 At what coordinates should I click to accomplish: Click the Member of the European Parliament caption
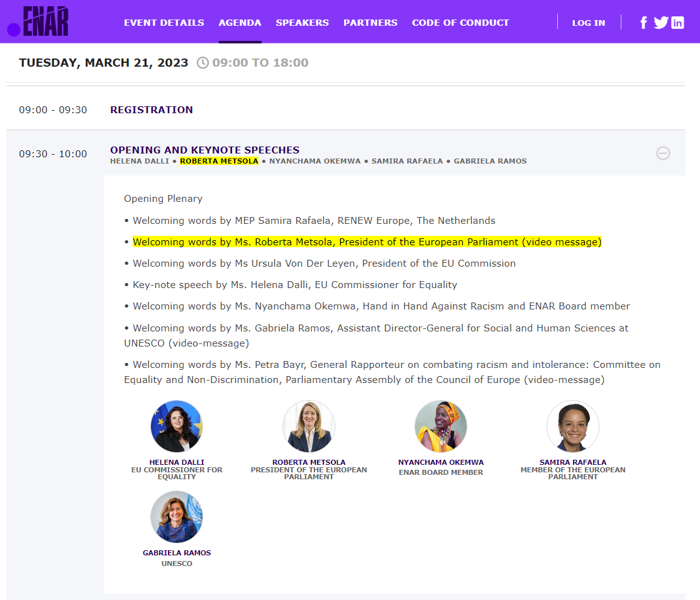tap(573, 473)
